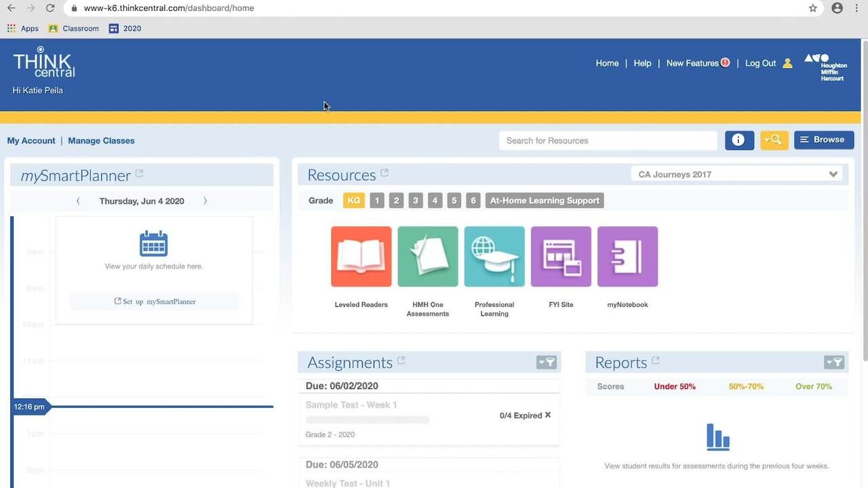Select grade 4
The image size is (868, 488).
(x=435, y=201)
